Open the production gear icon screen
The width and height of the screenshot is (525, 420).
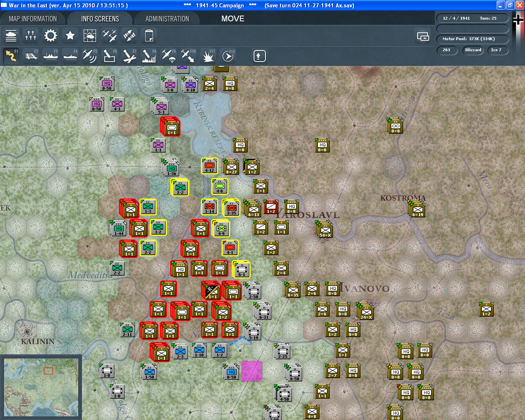50,36
